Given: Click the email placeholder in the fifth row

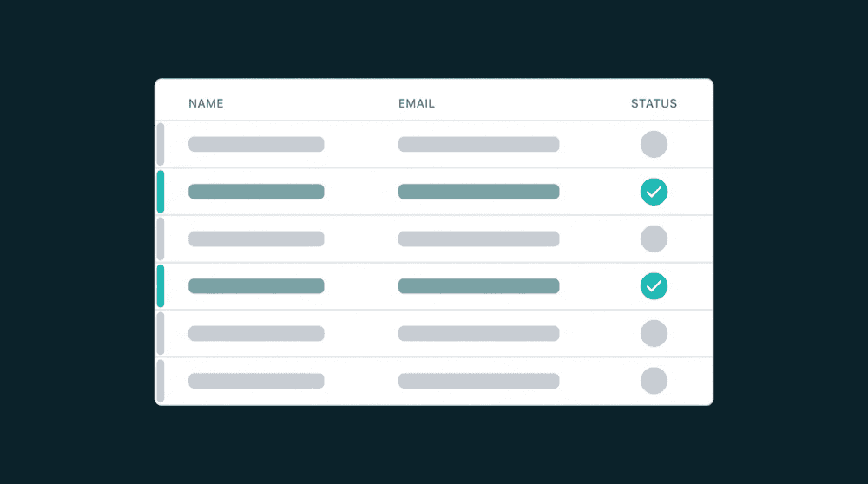Looking at the screenshot, I should (x=479, y=334).
